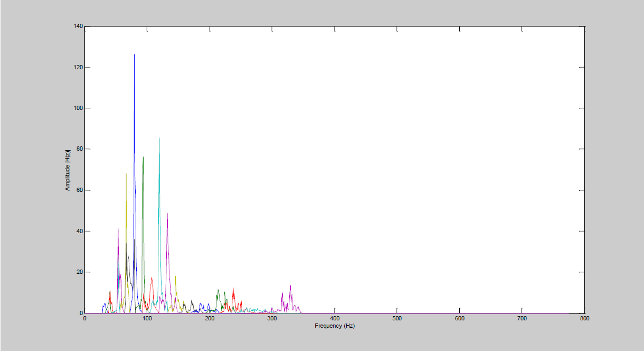This screenshot has width=644, height=351.
Task: Click the tall blue peak near 80 Hz
Action: (x=134, y=56)
